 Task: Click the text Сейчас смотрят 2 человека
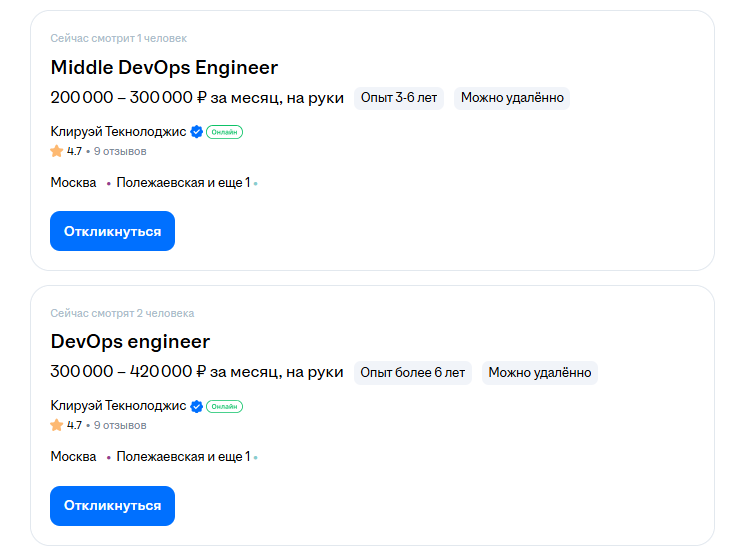pyautogui.click(x=122, y=313)
